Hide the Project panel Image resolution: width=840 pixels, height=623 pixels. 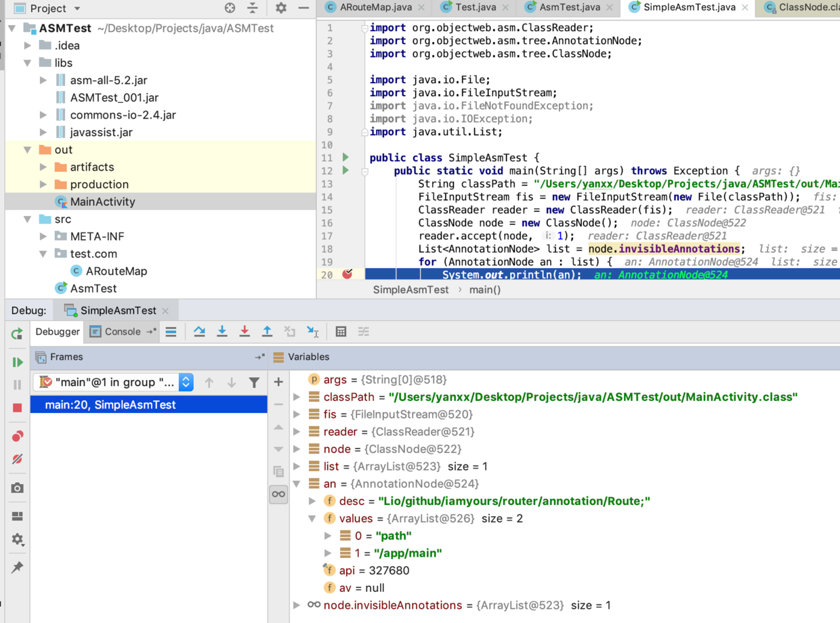(x=303, y=8)
